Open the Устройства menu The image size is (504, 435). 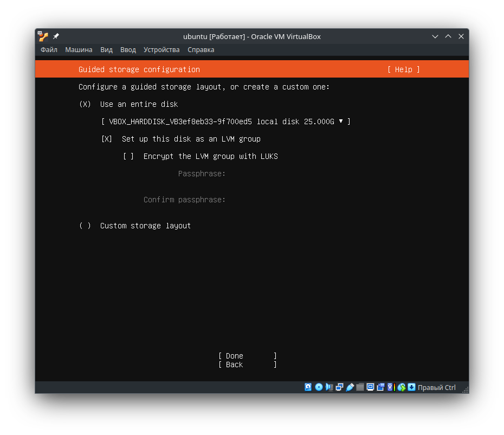pyautogui.click(x=161, y=49)
